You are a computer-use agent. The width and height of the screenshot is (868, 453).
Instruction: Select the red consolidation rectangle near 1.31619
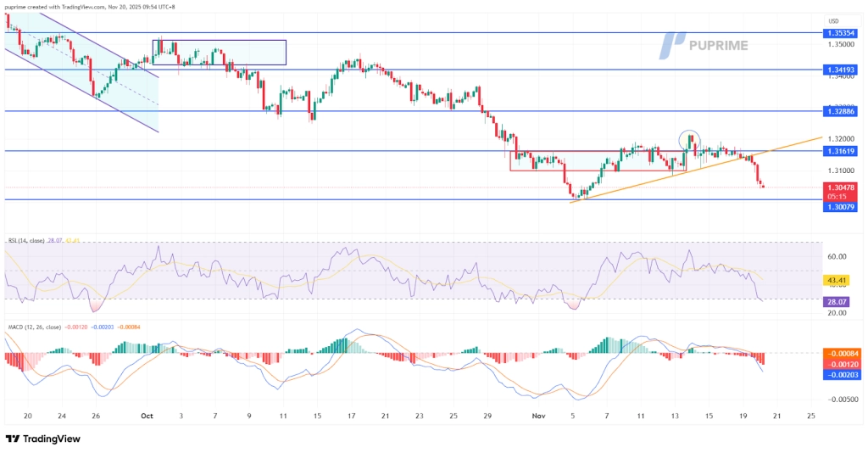pos(598,171)
